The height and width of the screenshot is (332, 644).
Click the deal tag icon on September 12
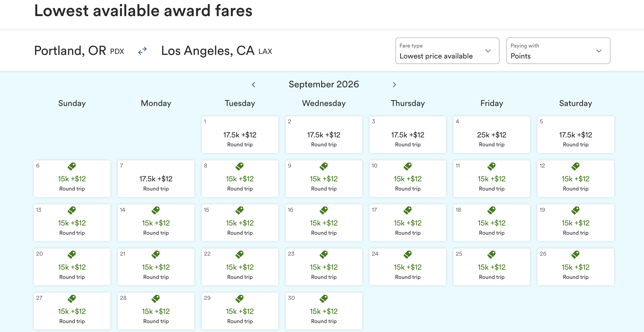click(575, 166)
